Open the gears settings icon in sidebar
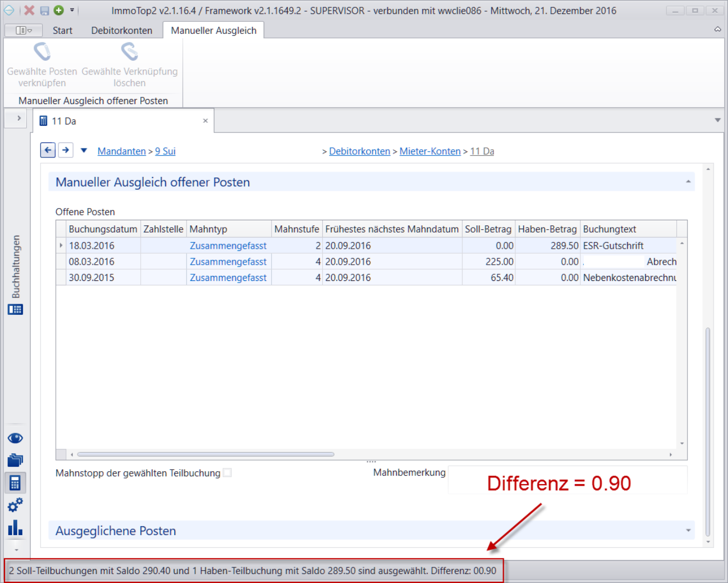Image resolution: width=728 pixels, height=583 pixels. pos(15,505)
